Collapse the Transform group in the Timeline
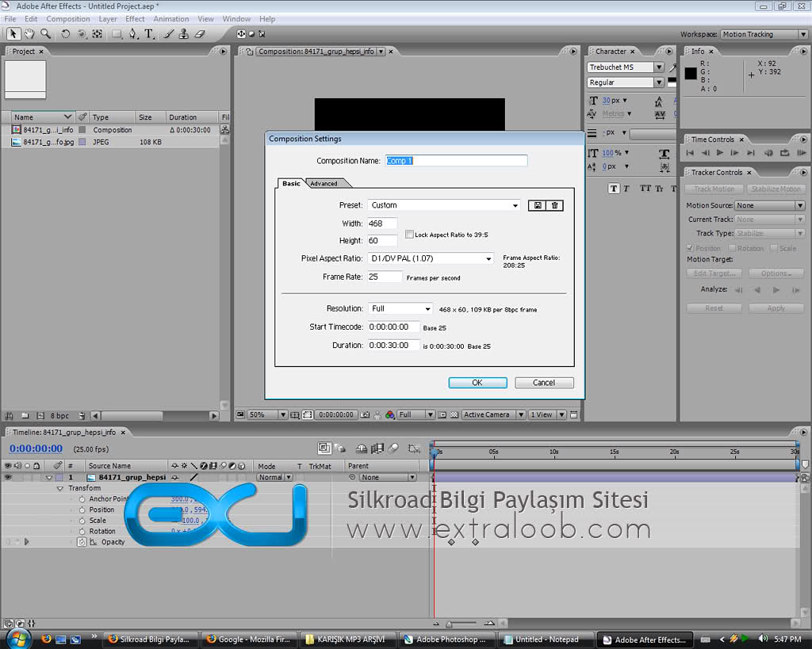The width and height of the screenshot is (812, 649). (59, 488)
